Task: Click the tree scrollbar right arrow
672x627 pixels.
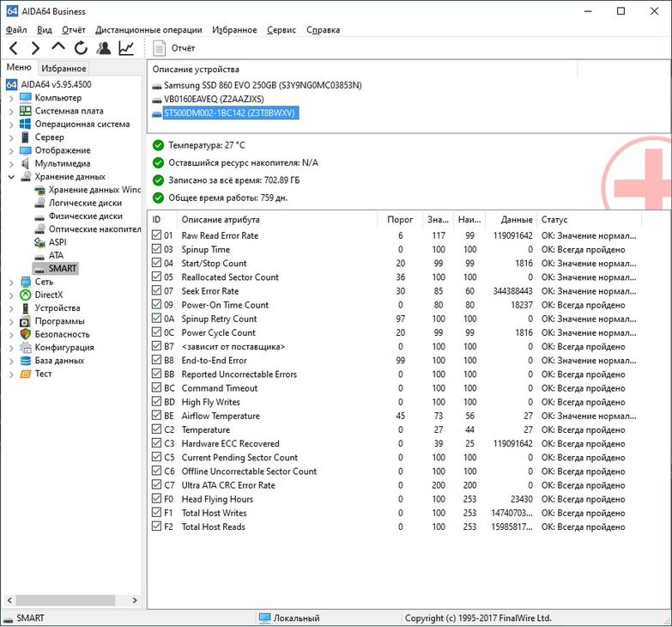Action: point(135,600)
